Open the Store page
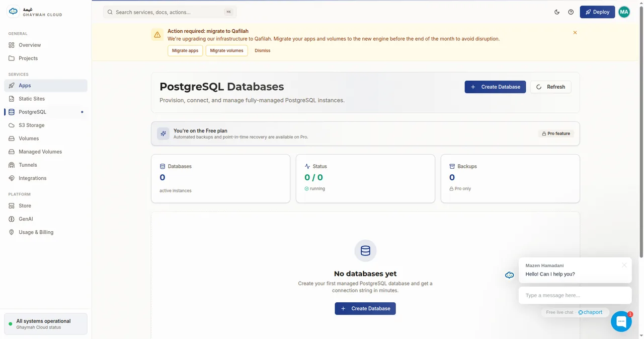 click(46, 206)
